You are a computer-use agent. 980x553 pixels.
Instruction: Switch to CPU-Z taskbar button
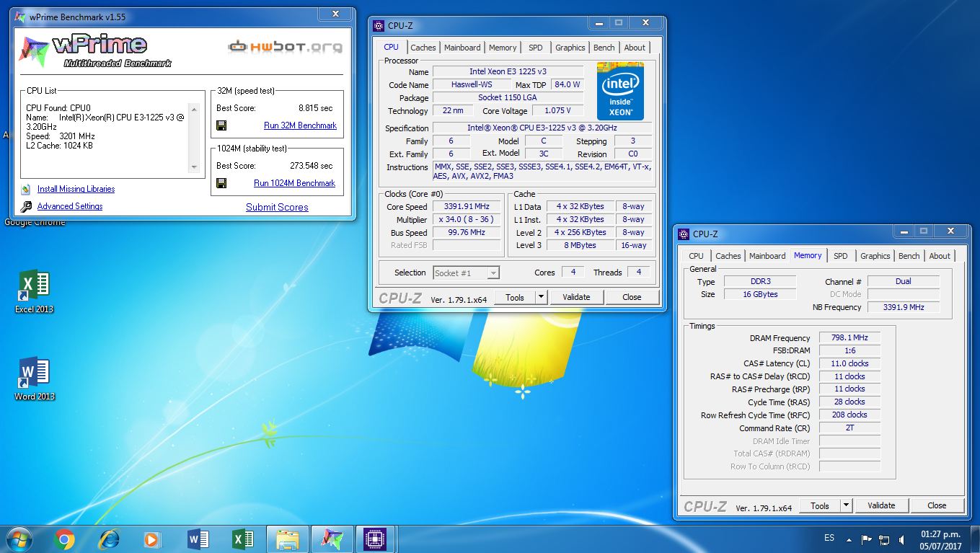(x=374, y=539)
